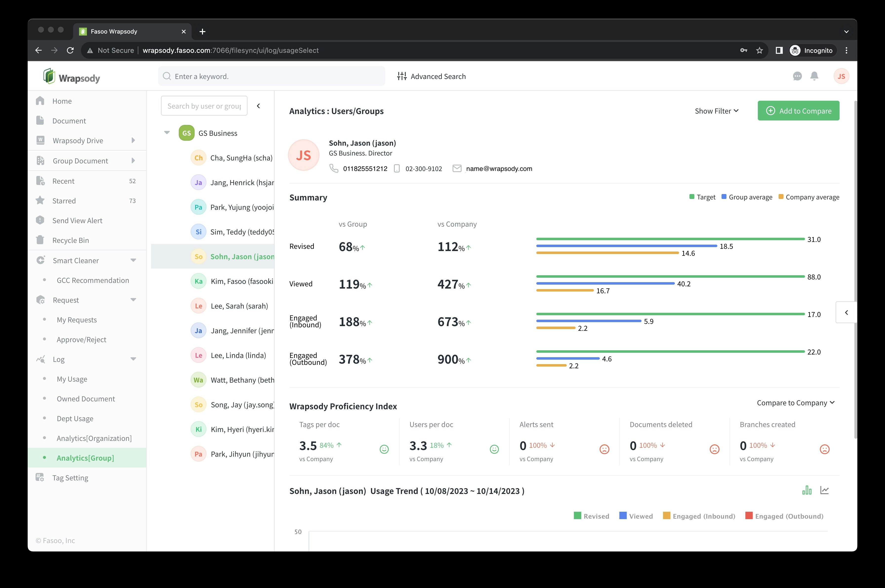885x588 pixels.
Task: Click the Advanced Search sliders icon
Action: pos(402,77)
